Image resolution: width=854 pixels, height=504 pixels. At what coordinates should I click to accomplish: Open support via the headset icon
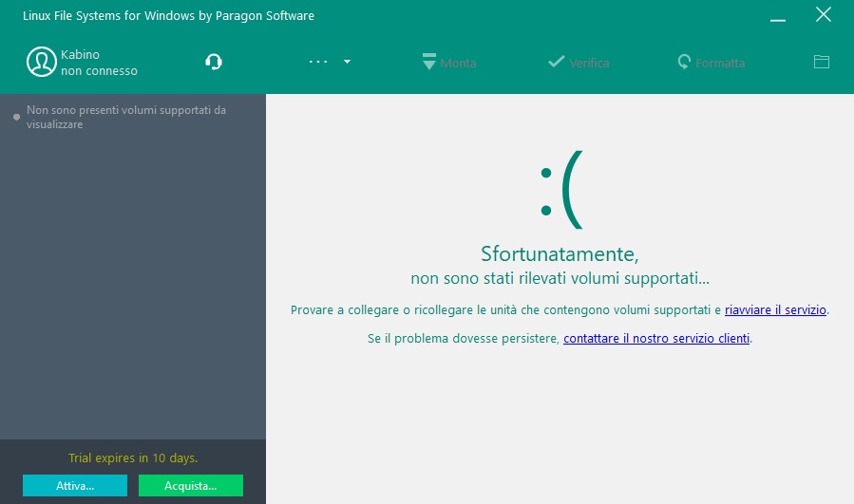[214, 62]
